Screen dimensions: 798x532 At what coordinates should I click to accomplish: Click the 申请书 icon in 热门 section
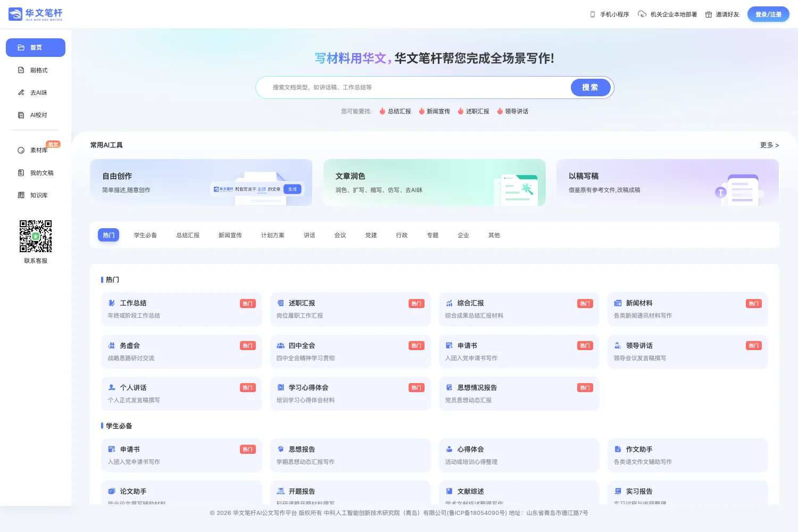[449, 346]
